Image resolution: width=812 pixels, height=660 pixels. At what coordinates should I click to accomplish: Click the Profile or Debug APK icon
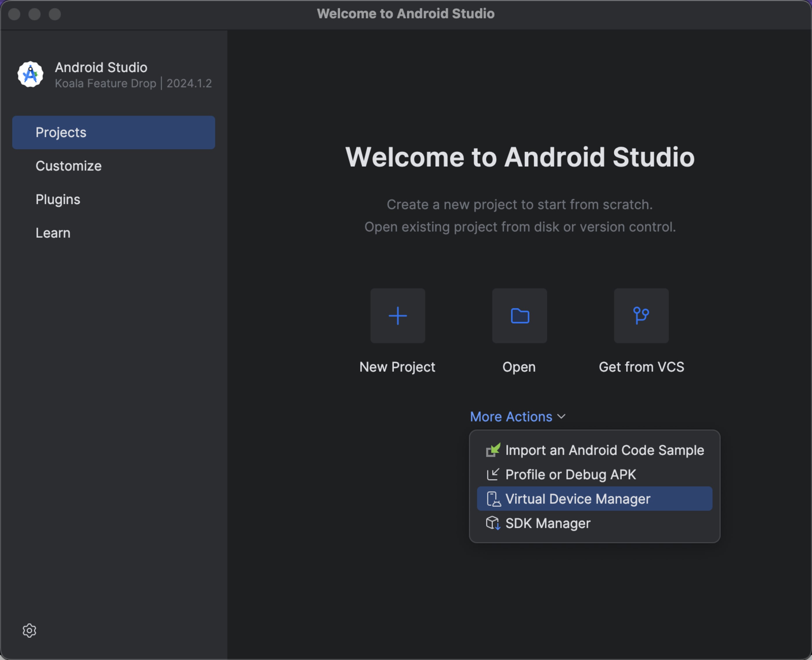pyautogui.click(x=493, y=474)
